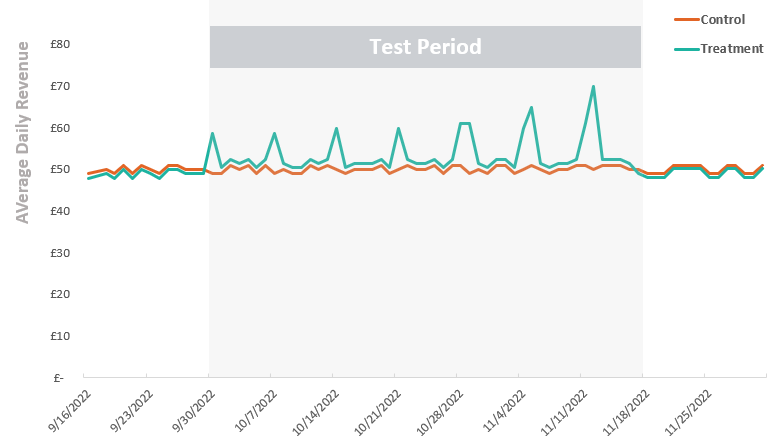
Task: Select the Treatment legend label
Action: [x=732, y=48]
